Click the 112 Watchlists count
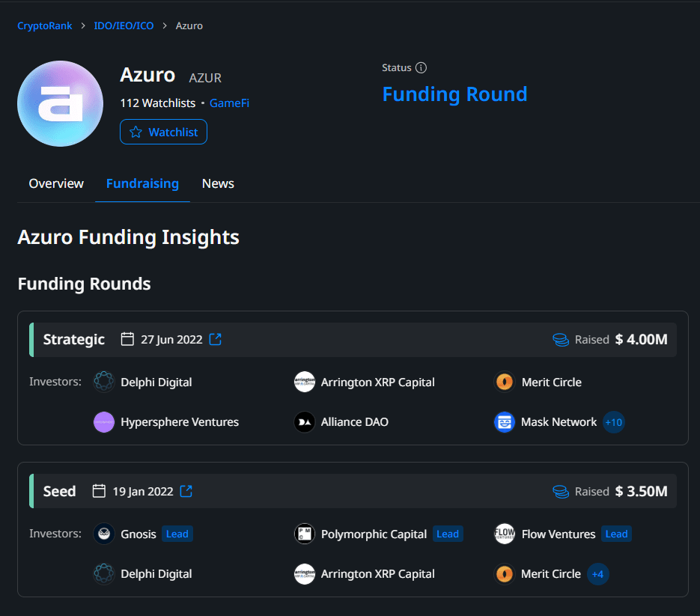This screenshot has height=616, width=700. click(157, 103)
